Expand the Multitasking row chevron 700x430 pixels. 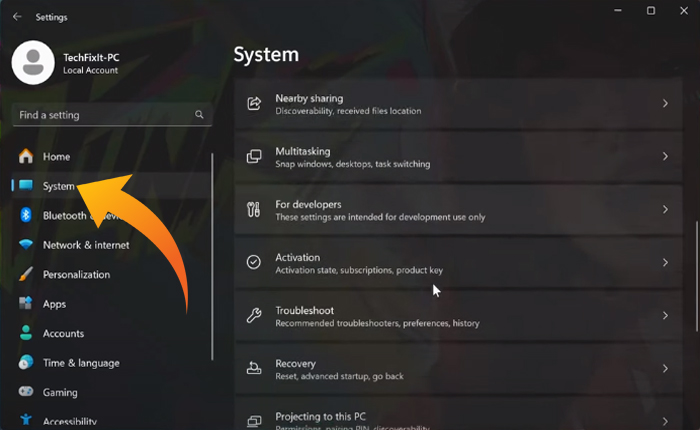click(665, 156)
